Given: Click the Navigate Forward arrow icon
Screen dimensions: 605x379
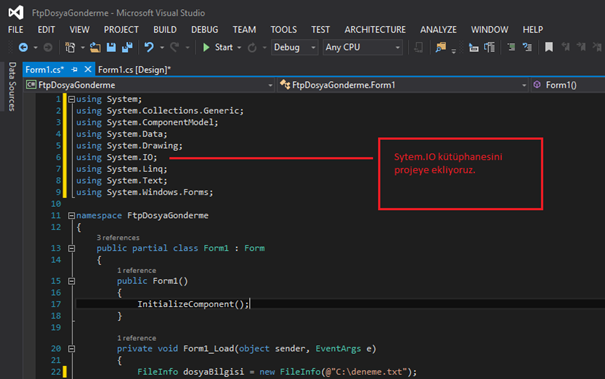Looking at the screenshot, I should coord(48,47).
